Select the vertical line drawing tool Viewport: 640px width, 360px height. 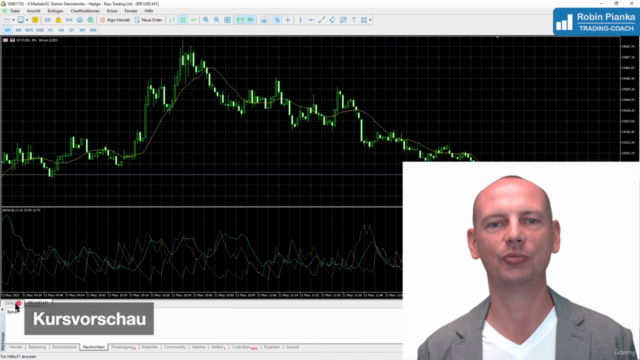click(300, 20)
